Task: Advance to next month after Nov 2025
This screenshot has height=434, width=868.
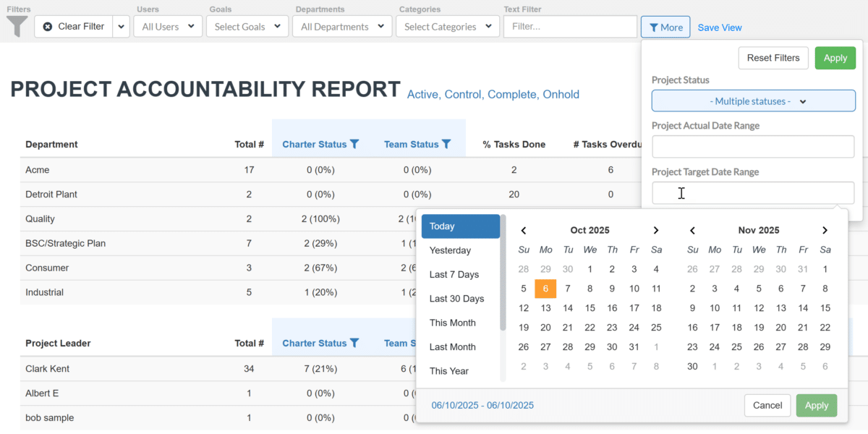Action: click(825, 231)
